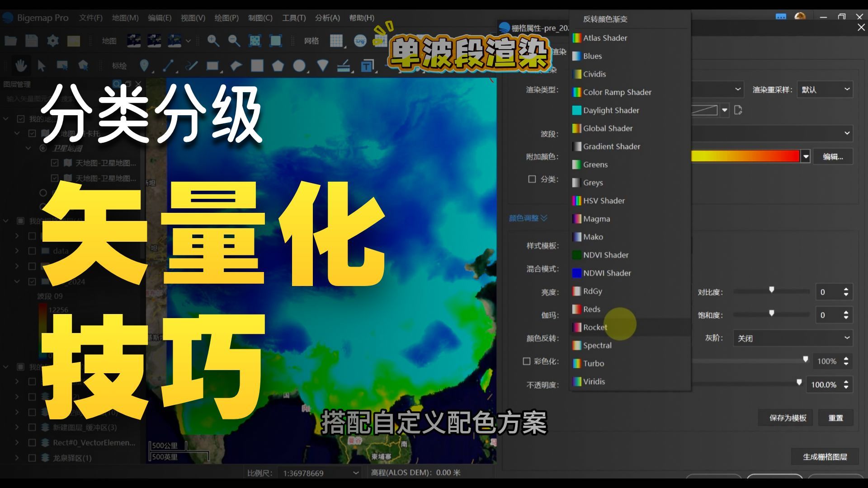Open the 制图(C) menu
The width and height of the screenshot is (868, 488).
[260, 18]
